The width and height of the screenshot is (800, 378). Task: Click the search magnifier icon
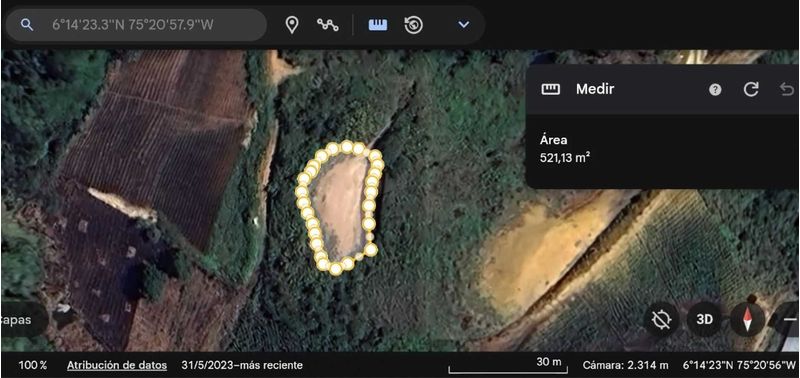pyautogui.click(x=27, y=25)
